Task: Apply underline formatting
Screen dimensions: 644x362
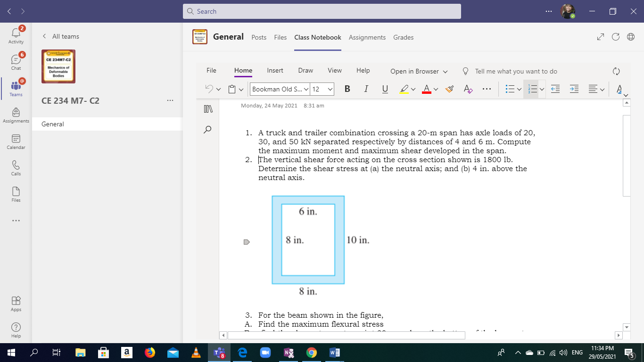Action: (x=385, y=89)
